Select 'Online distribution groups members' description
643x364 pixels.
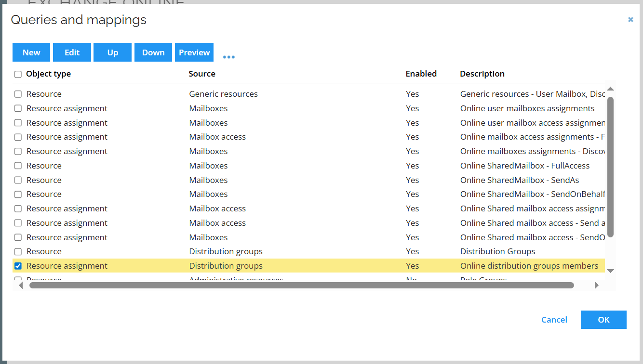point(529,266)
